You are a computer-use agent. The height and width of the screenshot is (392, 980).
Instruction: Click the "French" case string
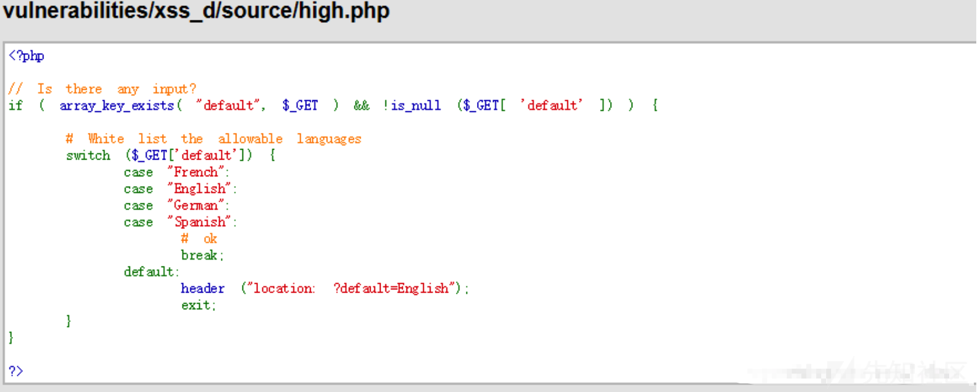(196, 172)
